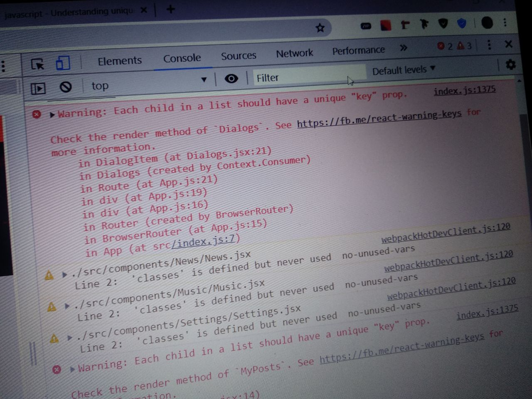Open a new browser tab

pyautogui.click(x=170, y=9)
